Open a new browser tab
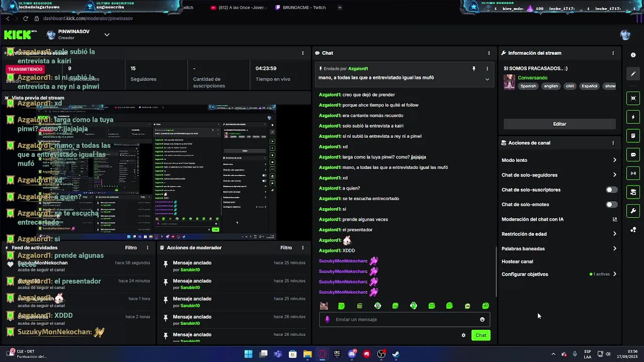The image size is (644, 362). point(340,8)
